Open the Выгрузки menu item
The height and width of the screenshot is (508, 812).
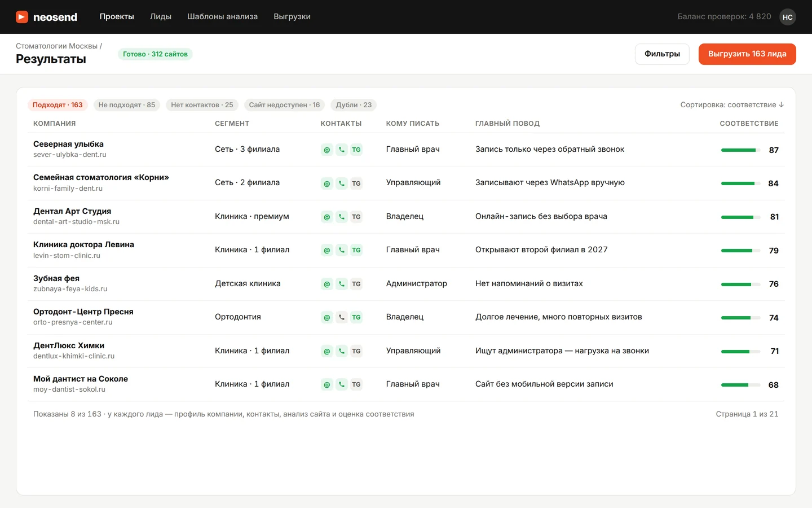292,17
